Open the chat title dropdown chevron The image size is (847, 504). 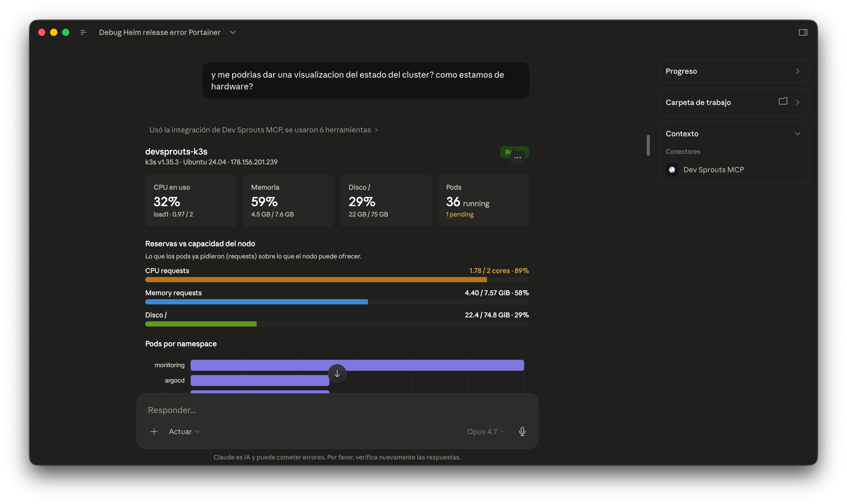click(233, 32)
